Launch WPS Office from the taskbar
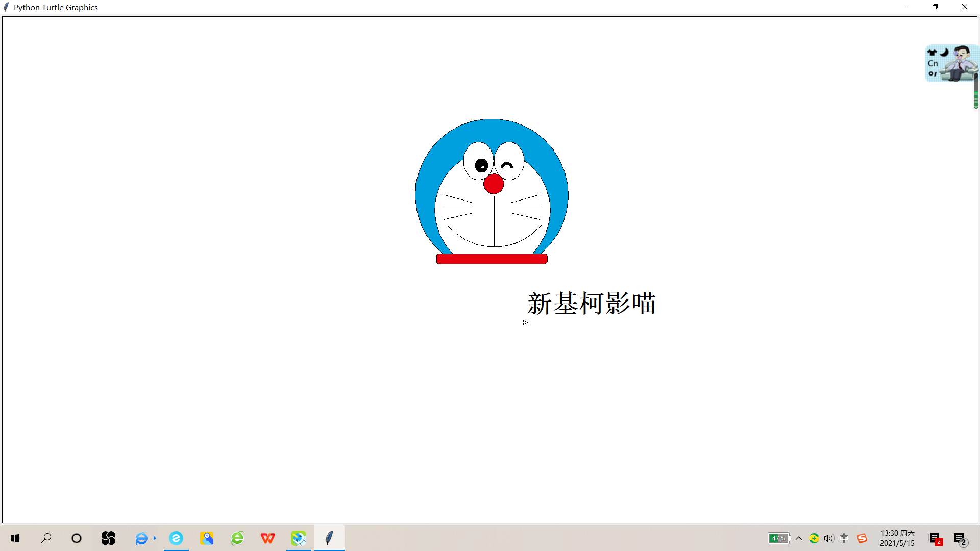980x551 pixels. 268,538
